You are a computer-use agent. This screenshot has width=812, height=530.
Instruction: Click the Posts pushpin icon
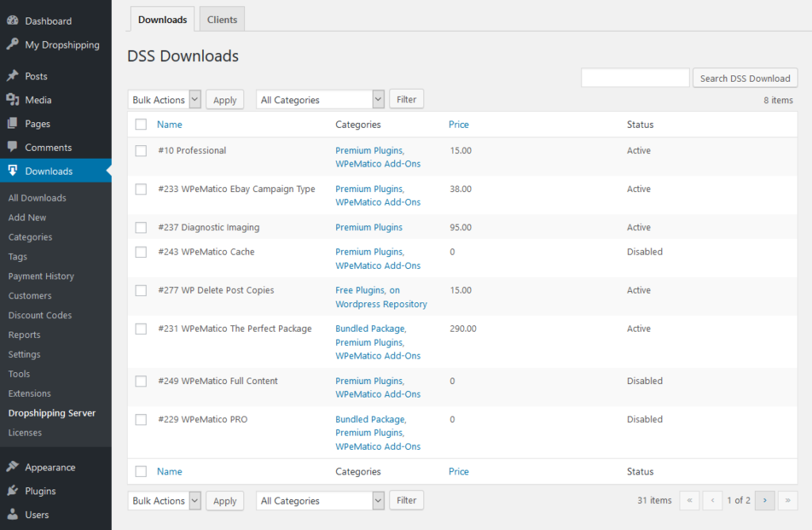(x=13, y=76)
